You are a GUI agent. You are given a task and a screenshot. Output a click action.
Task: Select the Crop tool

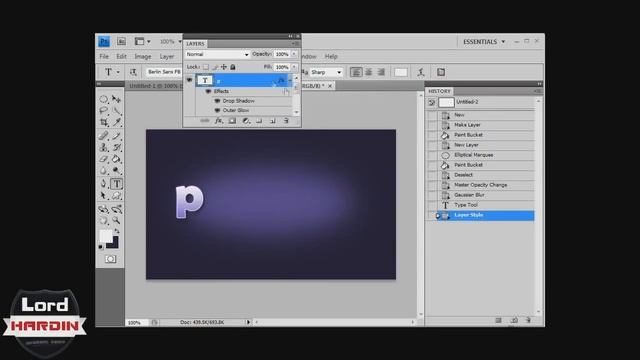[x=104, y=122]
